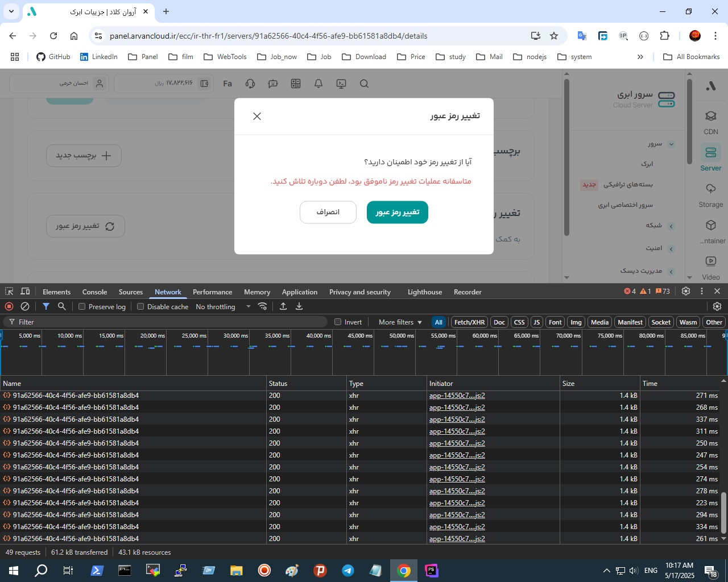This screenshot has width=728, height=582.
Task: Click the export HAR download icon
Action: click(x=299, y=306)
